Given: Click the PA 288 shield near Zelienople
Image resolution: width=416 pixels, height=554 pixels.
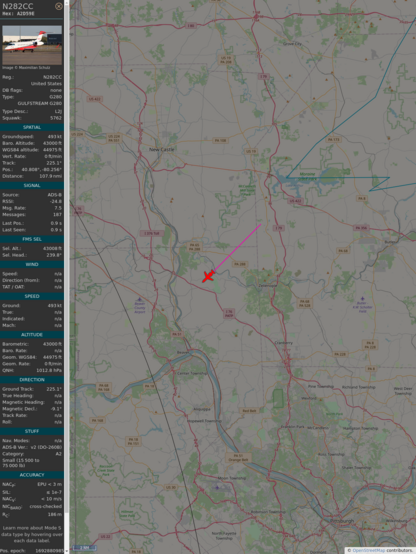Looking at the screenshot, I should [x=240, y=264].
